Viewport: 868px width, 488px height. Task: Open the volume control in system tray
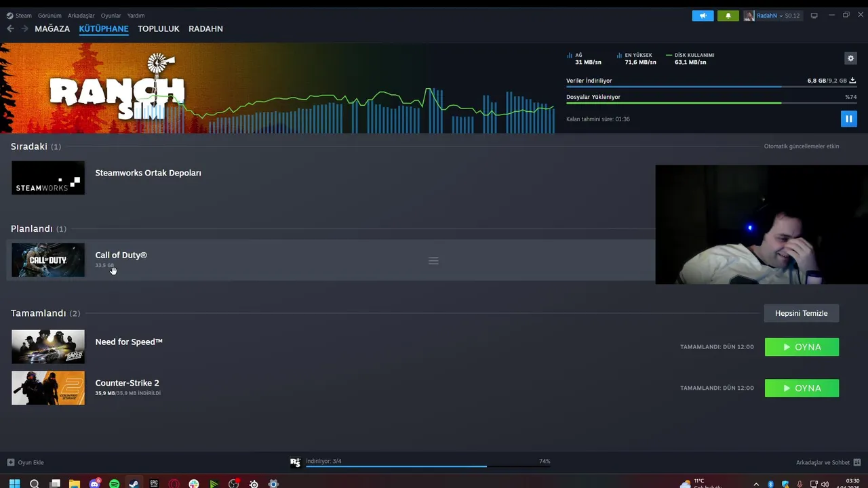(825, 484)
